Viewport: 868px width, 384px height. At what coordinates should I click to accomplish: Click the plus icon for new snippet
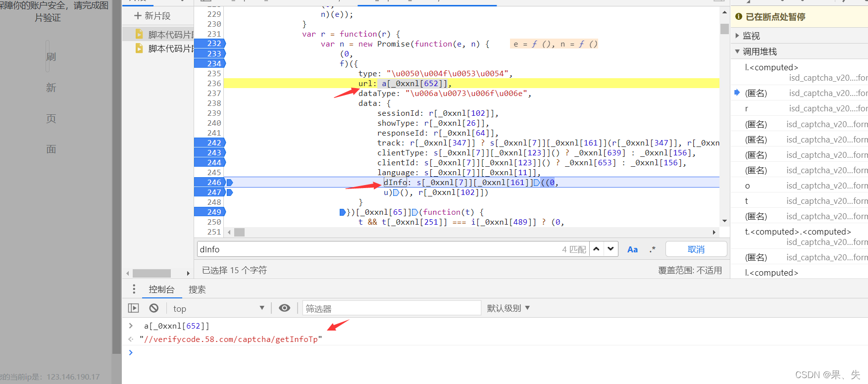click(x=138, y=16)
